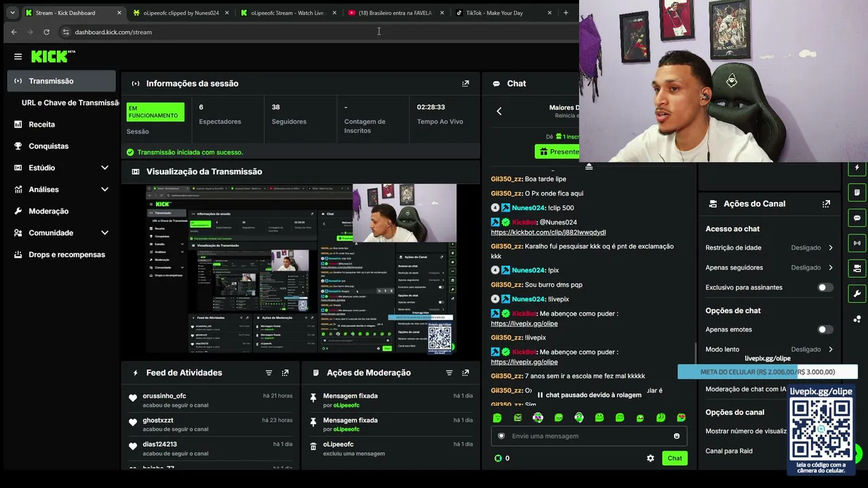
Task: Pop out the Feed de Atividades panel
Action: [x=285, y=373]
